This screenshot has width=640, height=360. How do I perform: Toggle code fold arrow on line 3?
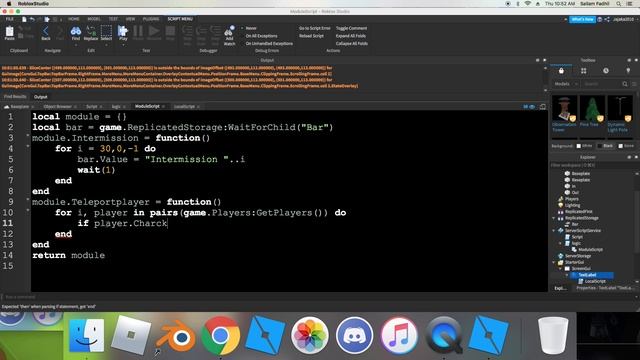[28, 135]
